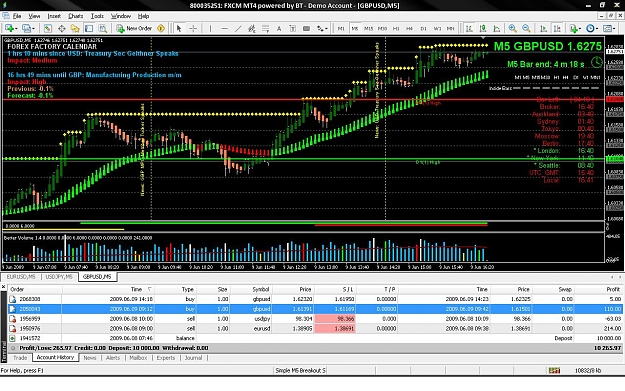This screenshot has height=391, width=625.
Task: Click the Periods clock toolbar icon
Action: pos(590,28)
